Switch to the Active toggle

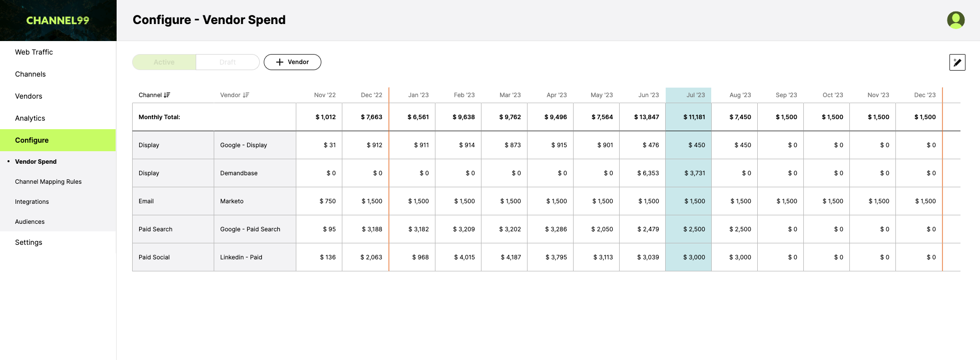coord(164,62)
